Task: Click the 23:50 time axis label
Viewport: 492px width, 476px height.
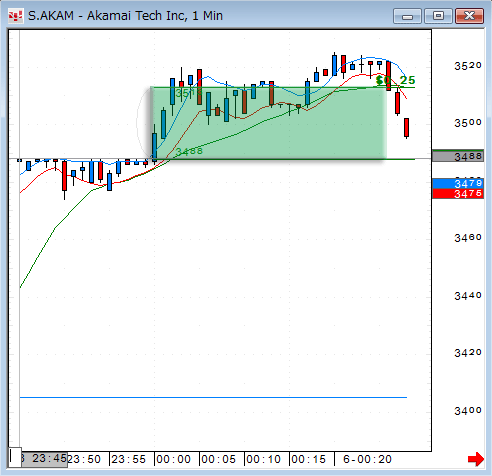Action: [x=84, y=459]
